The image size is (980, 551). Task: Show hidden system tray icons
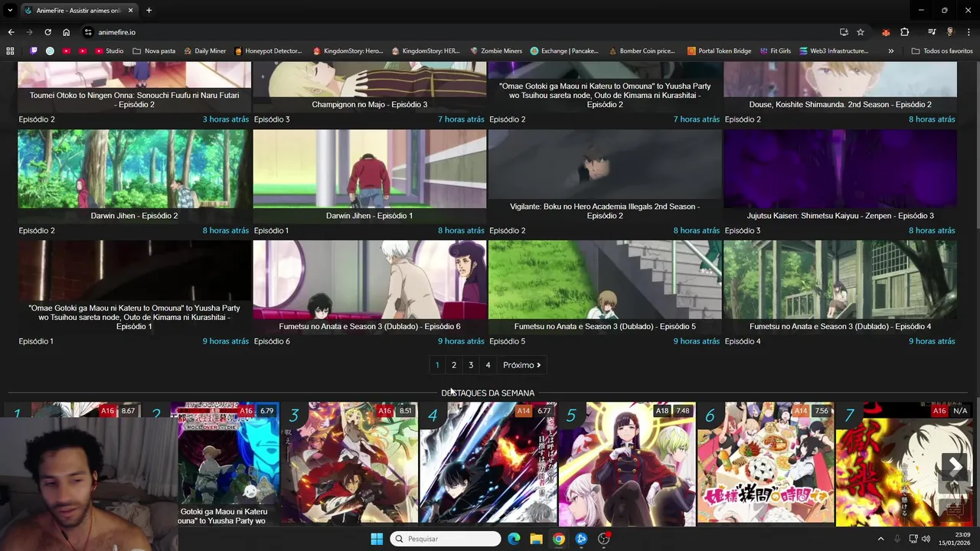(880, 539)
